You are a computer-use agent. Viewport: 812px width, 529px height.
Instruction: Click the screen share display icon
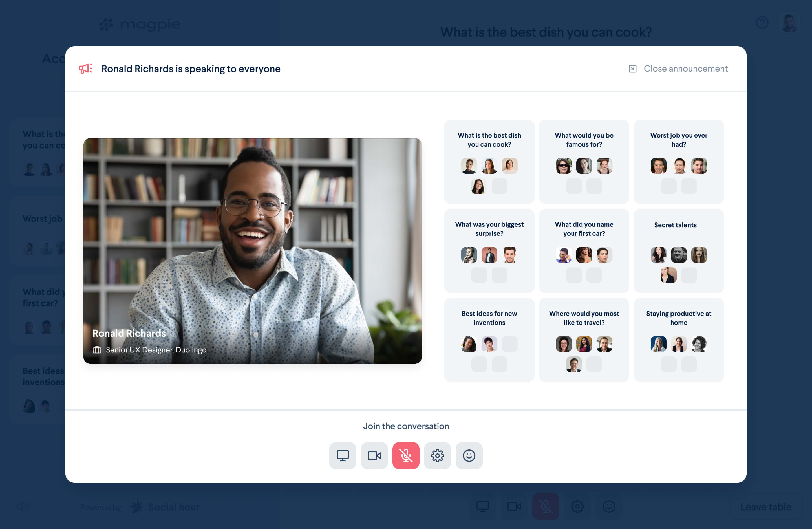pyautogui.click(x=343, y=456)
